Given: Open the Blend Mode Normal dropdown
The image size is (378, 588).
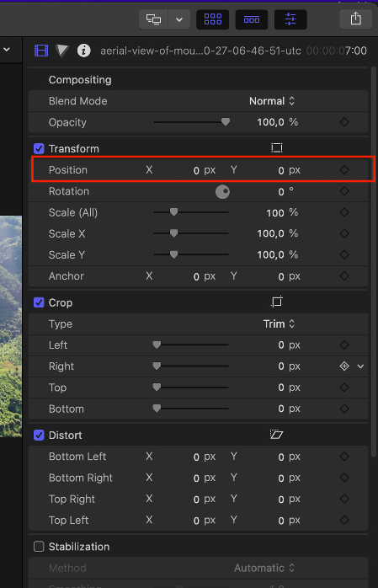Looking at the screenshot, I should 272,101.
